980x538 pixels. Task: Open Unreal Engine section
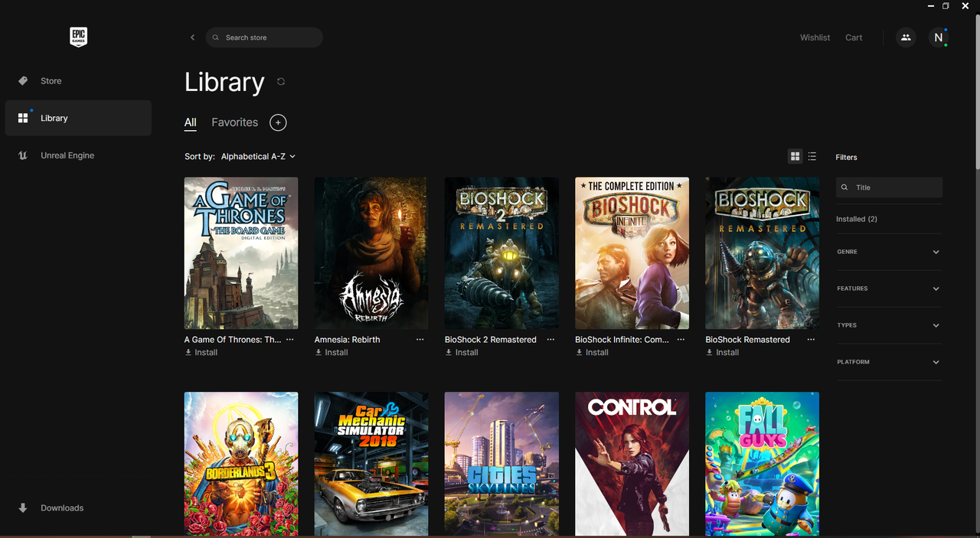click(x=78, y=155)
